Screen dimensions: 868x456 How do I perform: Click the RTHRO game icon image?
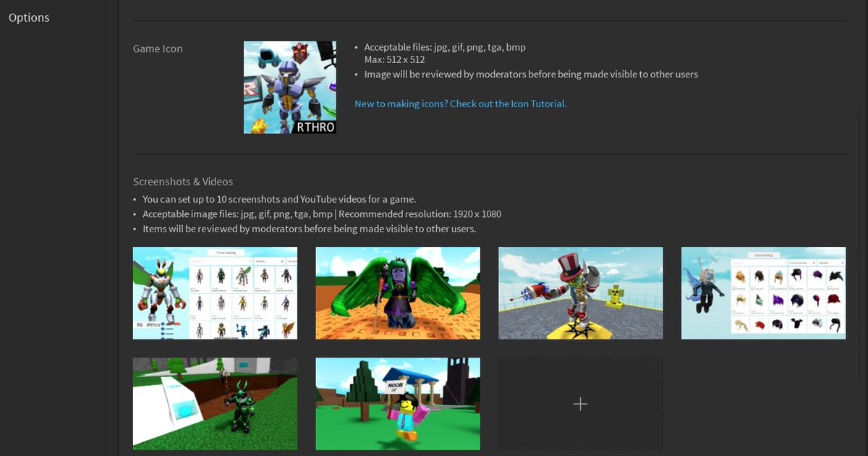290,88
